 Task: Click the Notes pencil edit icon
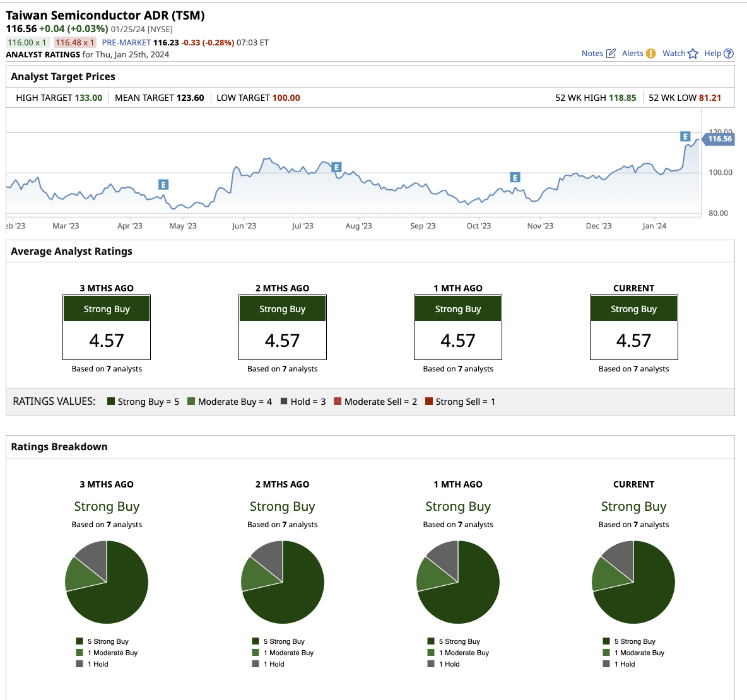pyautogui.click(x=611, y=54)
